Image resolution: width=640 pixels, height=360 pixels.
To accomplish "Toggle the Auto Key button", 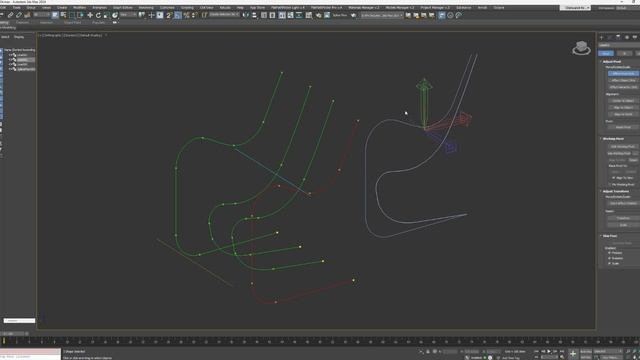I will coord(586,351).
